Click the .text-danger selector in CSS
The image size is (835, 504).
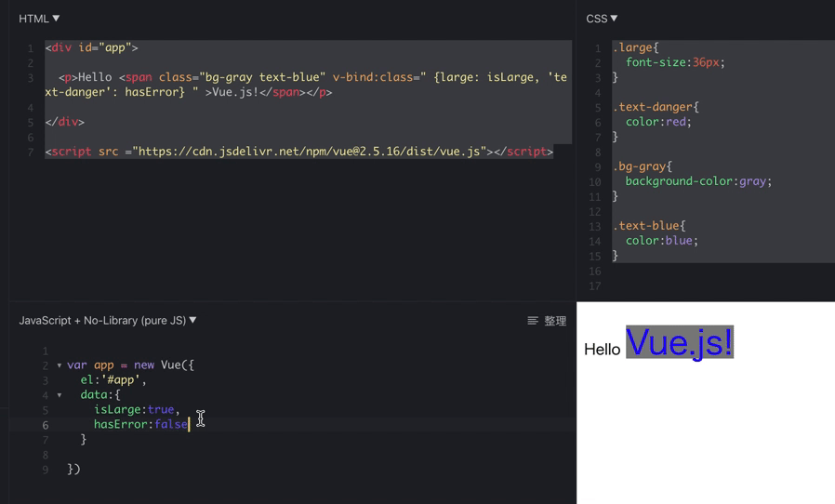(x=653, y=107)
